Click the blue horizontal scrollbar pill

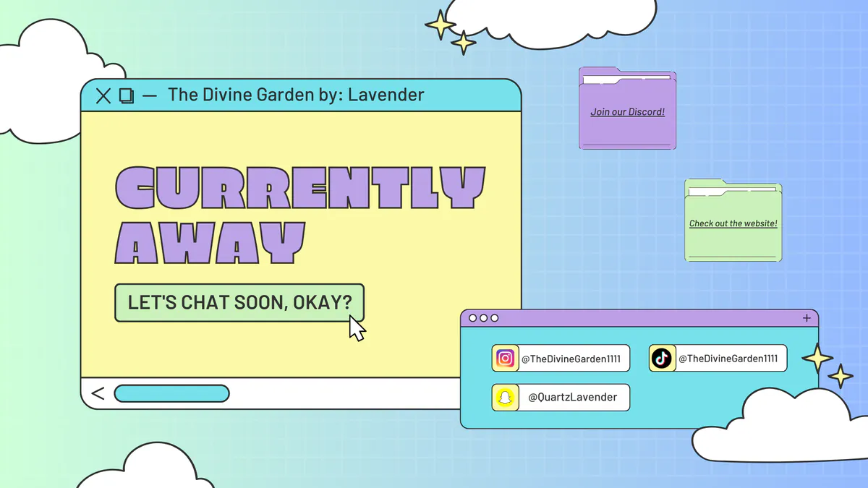(171, 393)
